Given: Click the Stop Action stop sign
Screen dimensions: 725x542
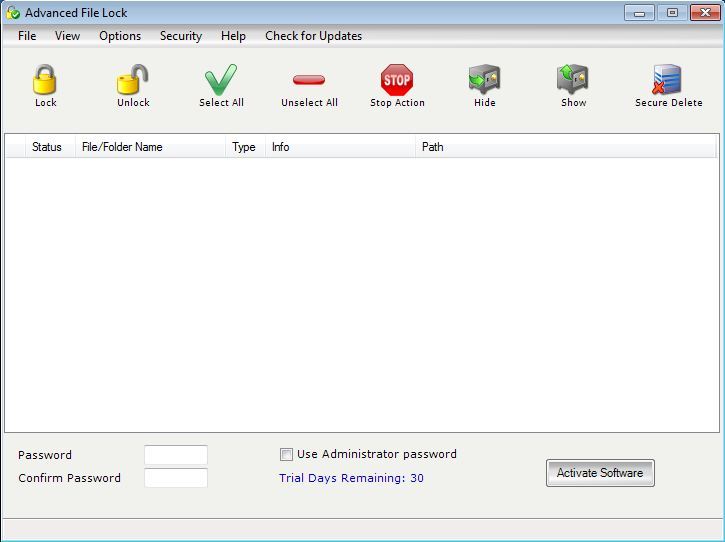Looking at the screenshot, I should click(397, 80).
